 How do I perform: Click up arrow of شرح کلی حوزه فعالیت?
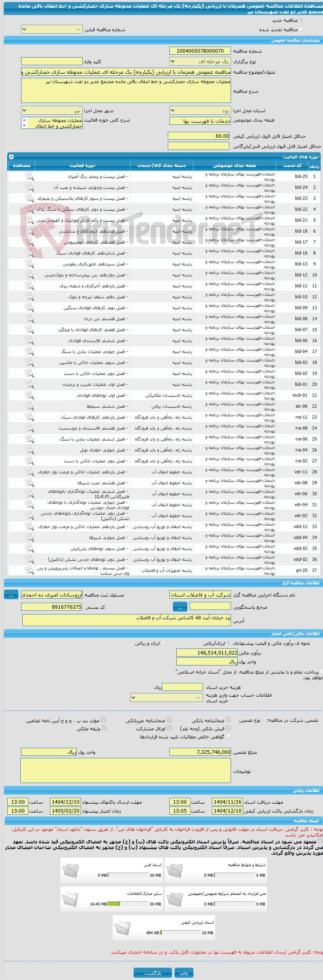(x=24, y=120)
